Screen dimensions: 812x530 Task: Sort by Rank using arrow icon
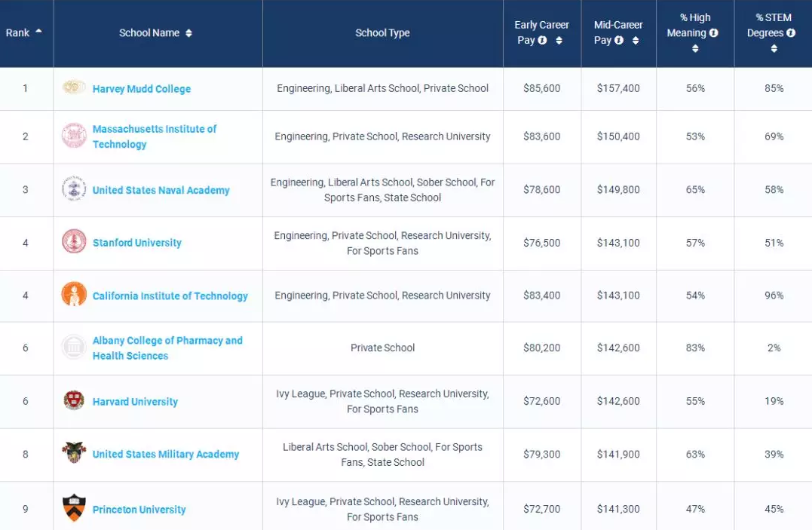click(38, 31)
